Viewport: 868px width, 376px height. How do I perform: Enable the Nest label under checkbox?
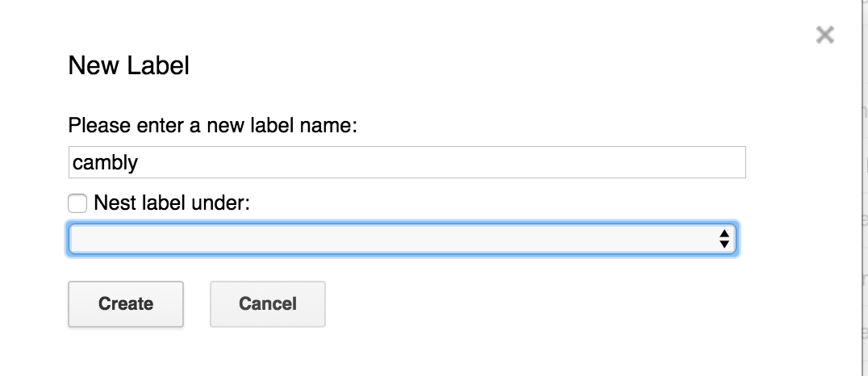point(77,203)
